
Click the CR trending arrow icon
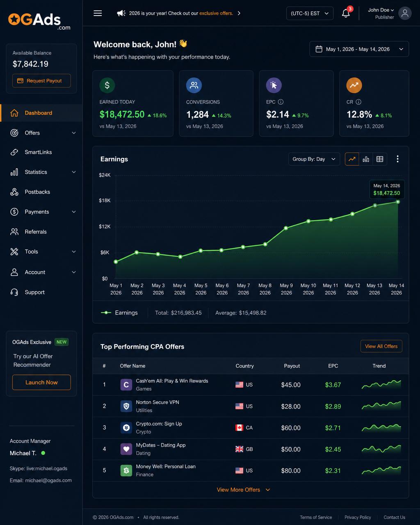point(354,85)
